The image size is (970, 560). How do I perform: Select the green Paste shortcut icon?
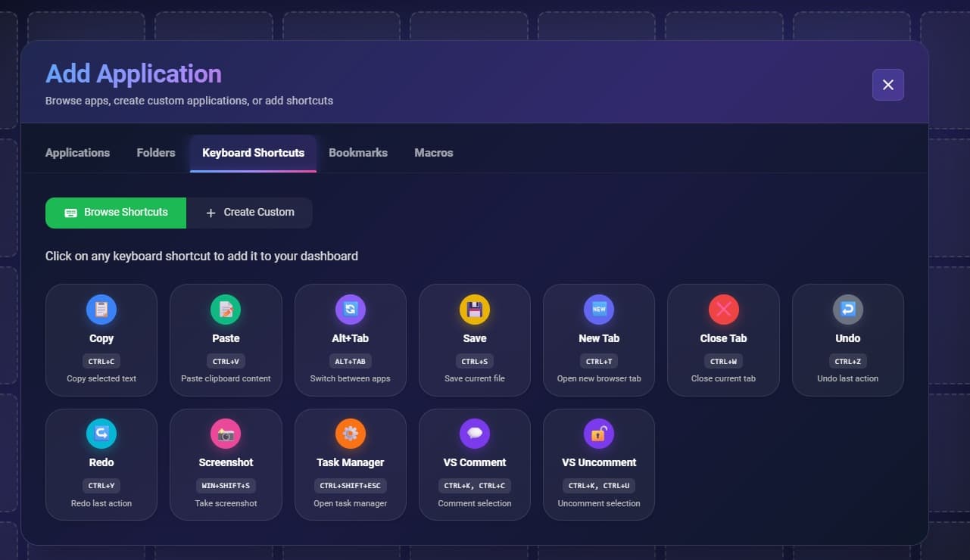pos(226,310)
